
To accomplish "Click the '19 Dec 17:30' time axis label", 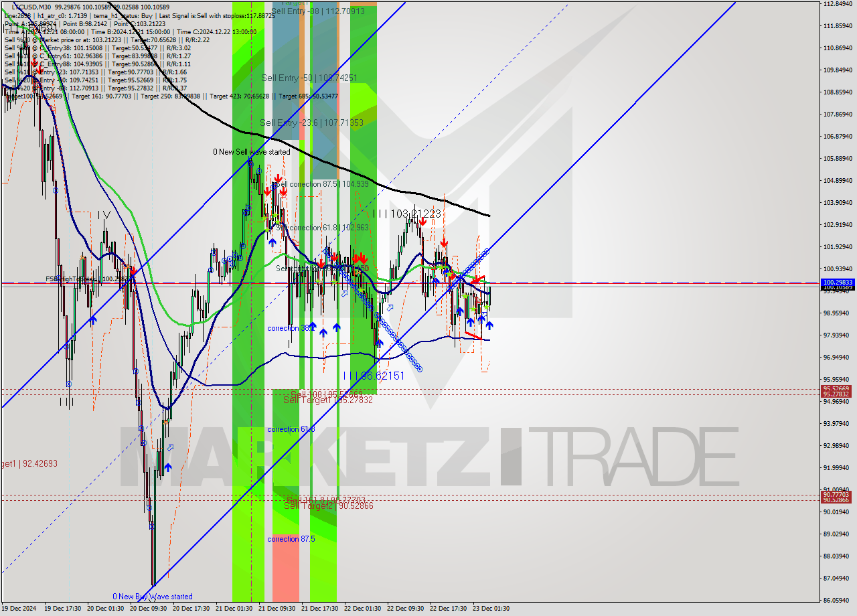I will 63,609.
